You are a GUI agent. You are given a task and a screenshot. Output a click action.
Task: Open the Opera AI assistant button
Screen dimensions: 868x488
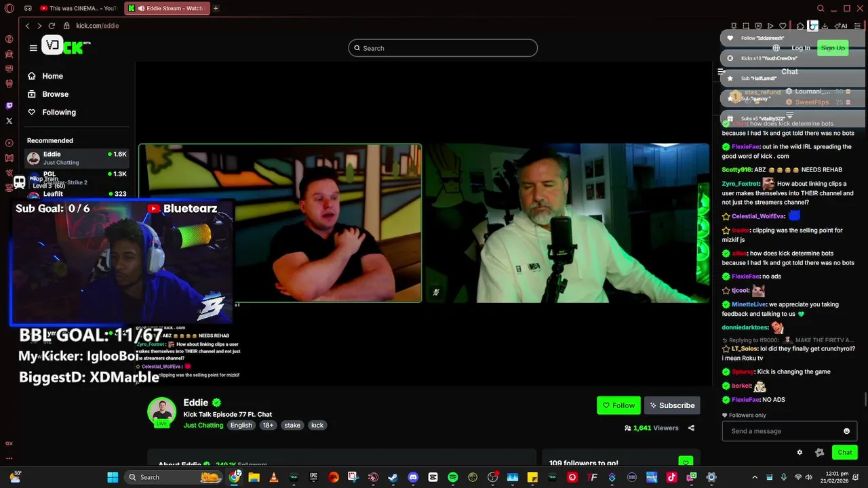(x=842, y=26)
